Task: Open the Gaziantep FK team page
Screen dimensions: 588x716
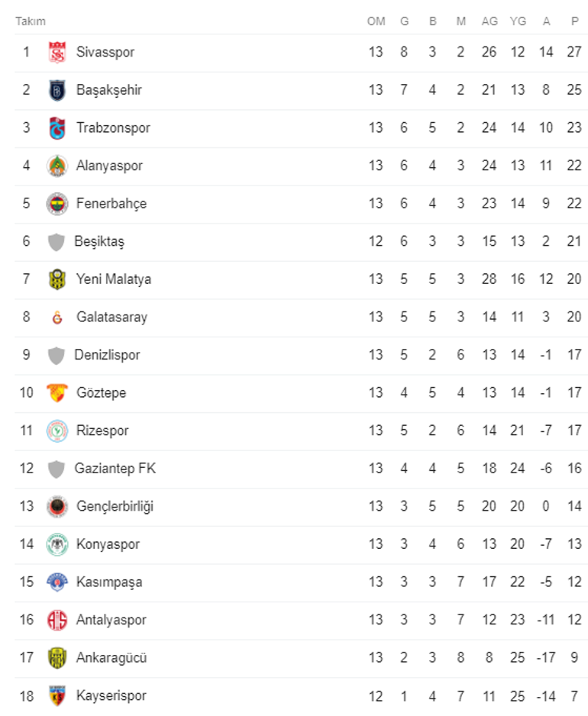Action: [115, 469]
